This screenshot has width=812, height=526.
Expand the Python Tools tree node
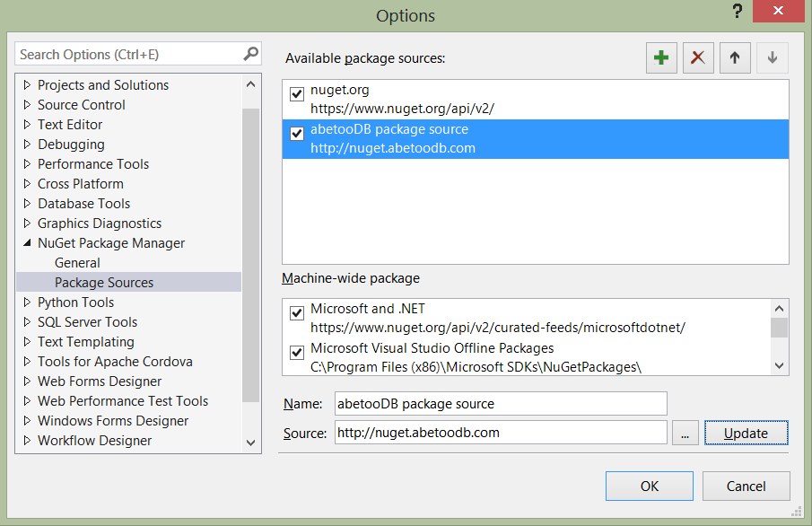click(x=28, y=302)
